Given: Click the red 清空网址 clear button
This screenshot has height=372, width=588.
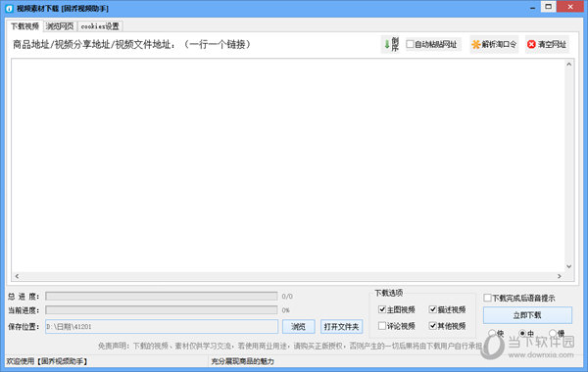Looking at the screenshot, I should coord(547,45).
